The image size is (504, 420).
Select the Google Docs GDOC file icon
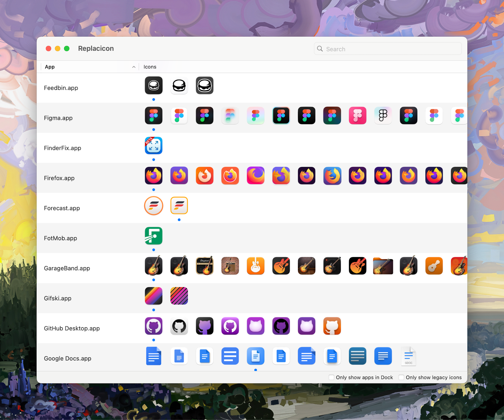point(409,356)
